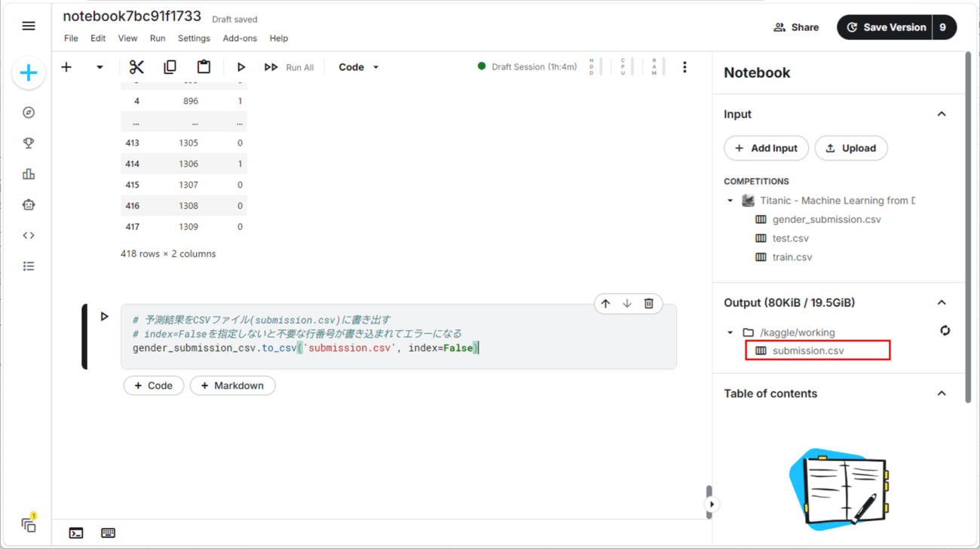Click the Save Version button
The image size is (980, 549).
pos(885,27)
